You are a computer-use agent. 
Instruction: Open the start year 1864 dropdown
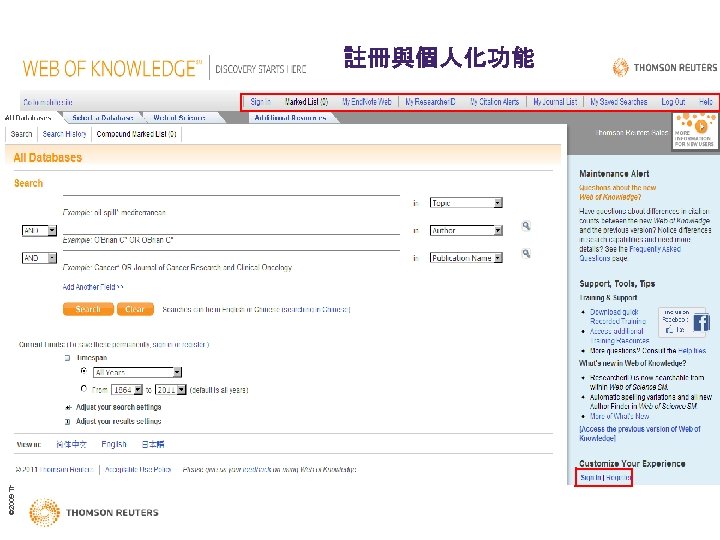click(x=127, y=389)
